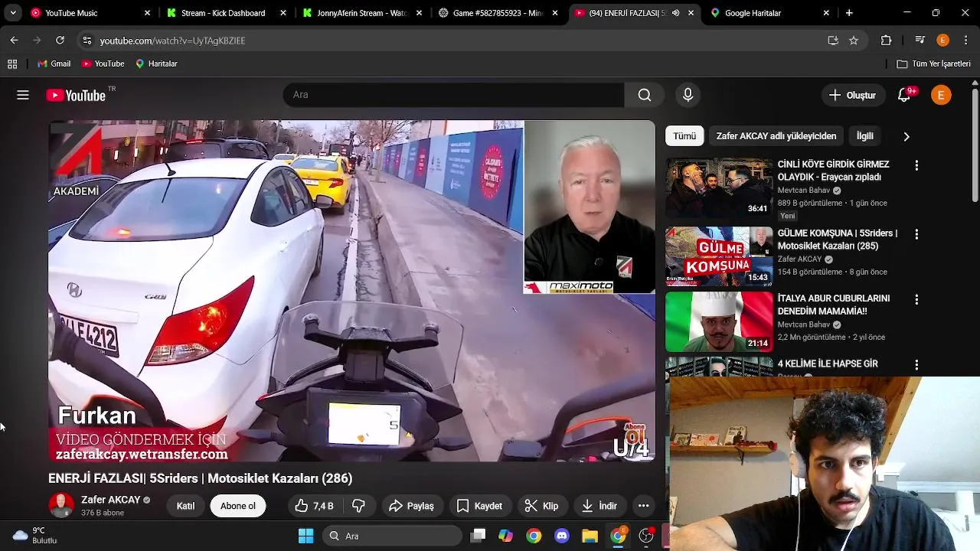The width and height of the screenshot is (980, 551).
Task: Click the Katıl join button
Action: point(185,506)
